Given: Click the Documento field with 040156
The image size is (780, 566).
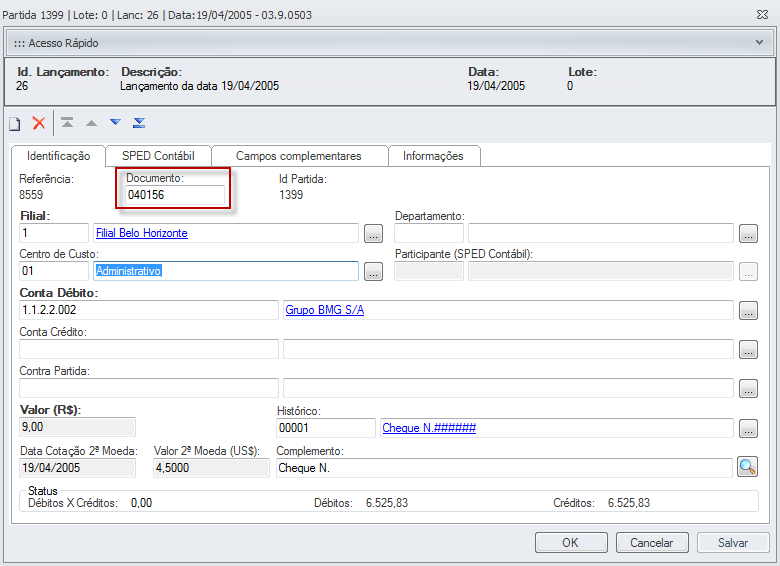Looking at the screenshot, I should tap(175, 194).
